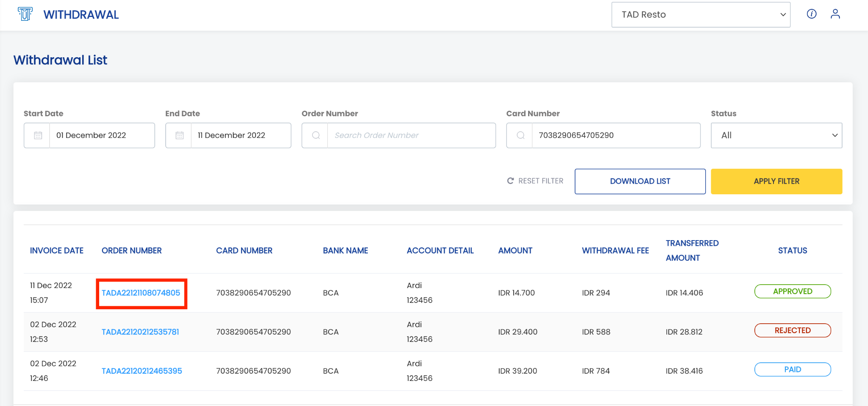The image size is (868, 406).
Task: Open order TADA22121108074805
Action: coord(141,293)
